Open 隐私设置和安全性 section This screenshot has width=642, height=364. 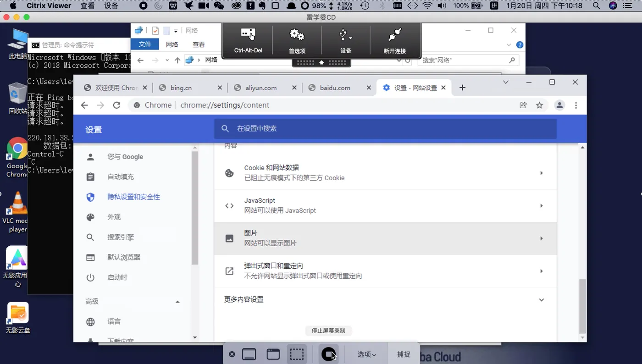click(133, 197)
